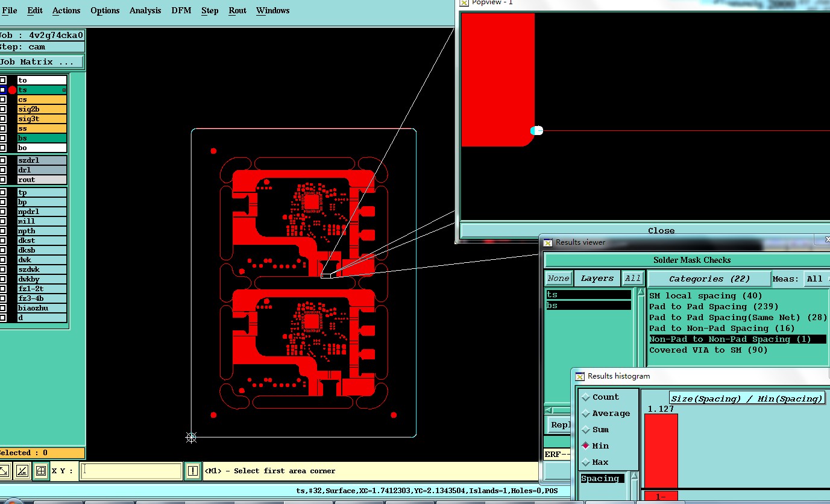Select the bo layer name
This screenshot has height=504, width=830.
(x=42, y=148)
